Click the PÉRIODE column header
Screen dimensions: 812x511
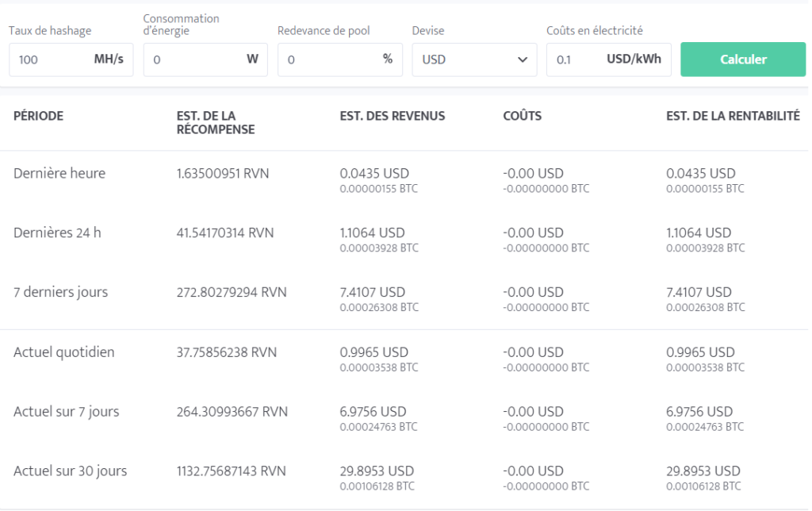point(36,116)
